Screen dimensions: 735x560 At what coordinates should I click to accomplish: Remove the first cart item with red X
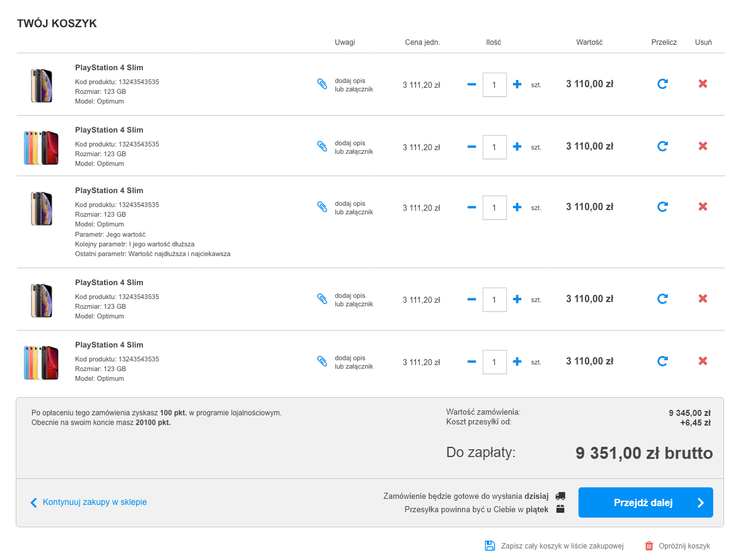[703, 84]
